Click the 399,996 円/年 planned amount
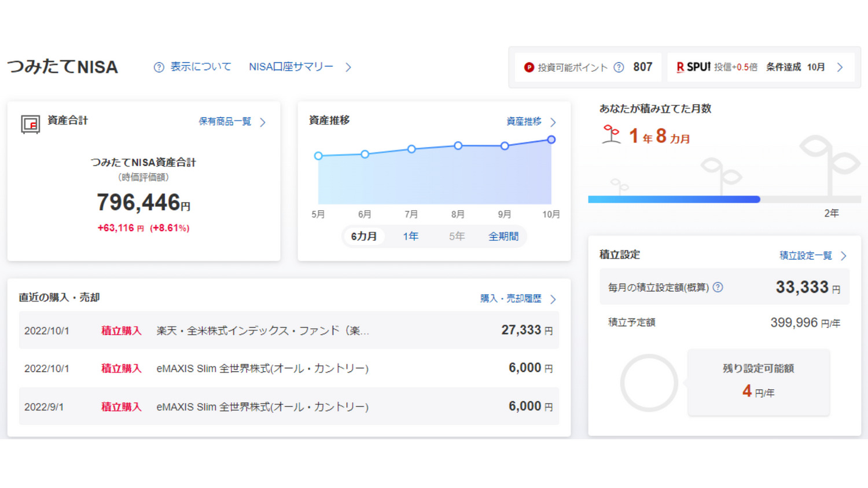 805,322
